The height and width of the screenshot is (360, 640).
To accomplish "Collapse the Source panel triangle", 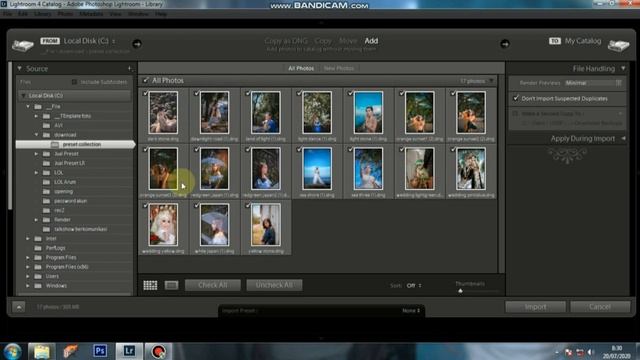I will (x=19, y=69).
